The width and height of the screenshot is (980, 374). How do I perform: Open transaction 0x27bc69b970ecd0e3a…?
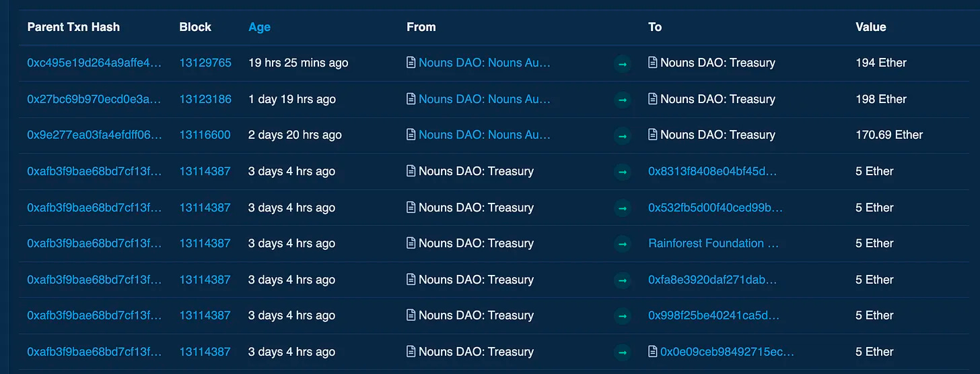(x=94, y=99)
